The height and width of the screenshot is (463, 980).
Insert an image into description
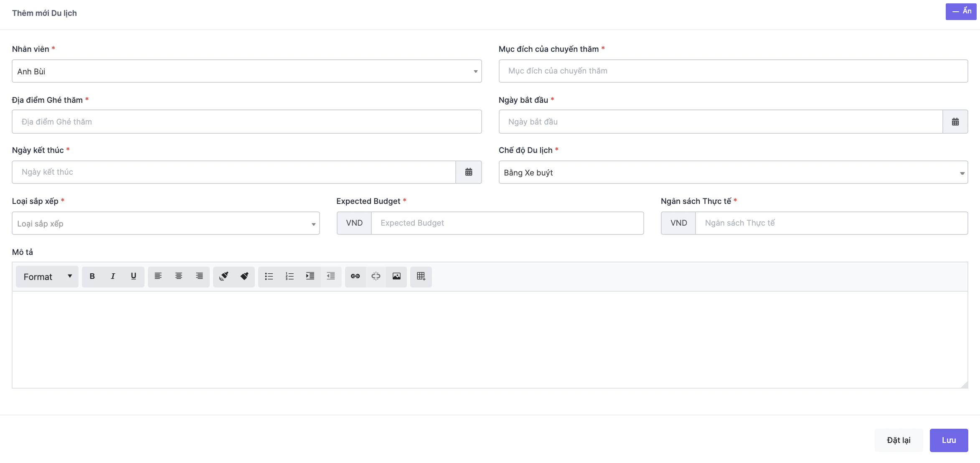pos(396,276)
